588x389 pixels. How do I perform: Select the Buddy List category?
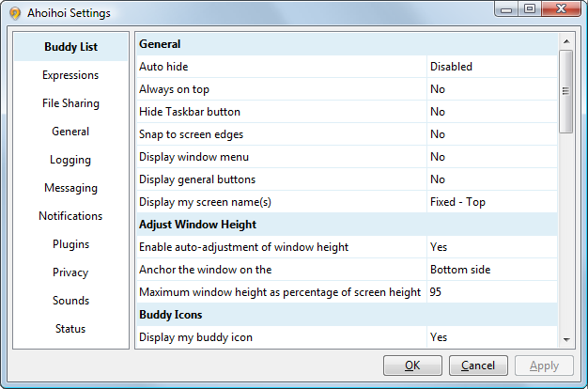(70, 47)
